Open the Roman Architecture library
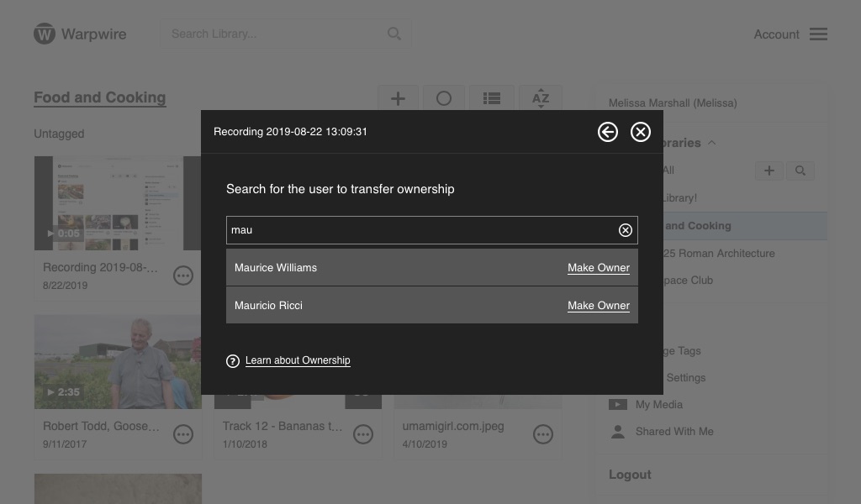This screenshot has height=504, width=861. pyautogui.click(x=719, y=254)
